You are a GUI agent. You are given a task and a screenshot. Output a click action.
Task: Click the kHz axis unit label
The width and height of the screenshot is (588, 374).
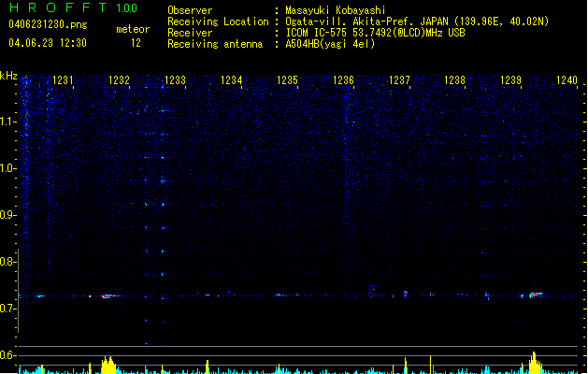coord(8,76)
